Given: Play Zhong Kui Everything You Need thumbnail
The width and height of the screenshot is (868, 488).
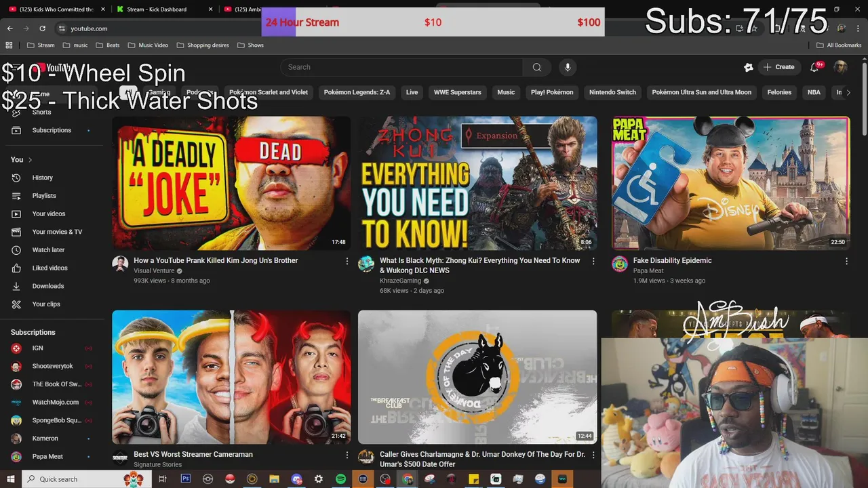Looking at the screenshot, I should 477,183.
